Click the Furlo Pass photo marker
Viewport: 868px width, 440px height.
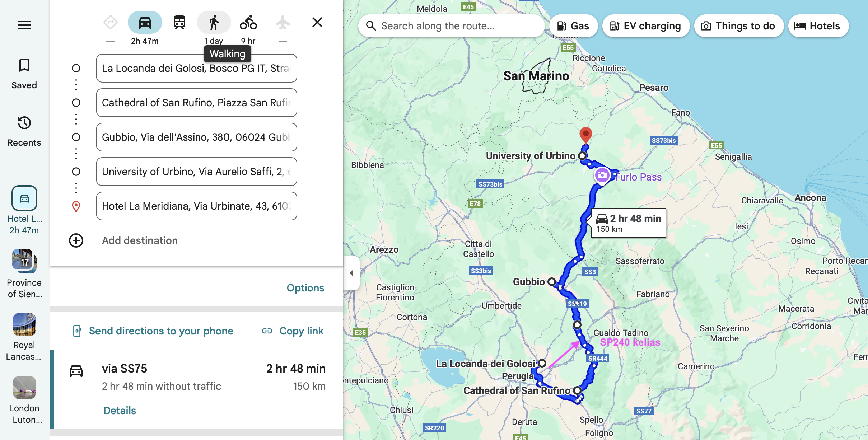[602, 175]
